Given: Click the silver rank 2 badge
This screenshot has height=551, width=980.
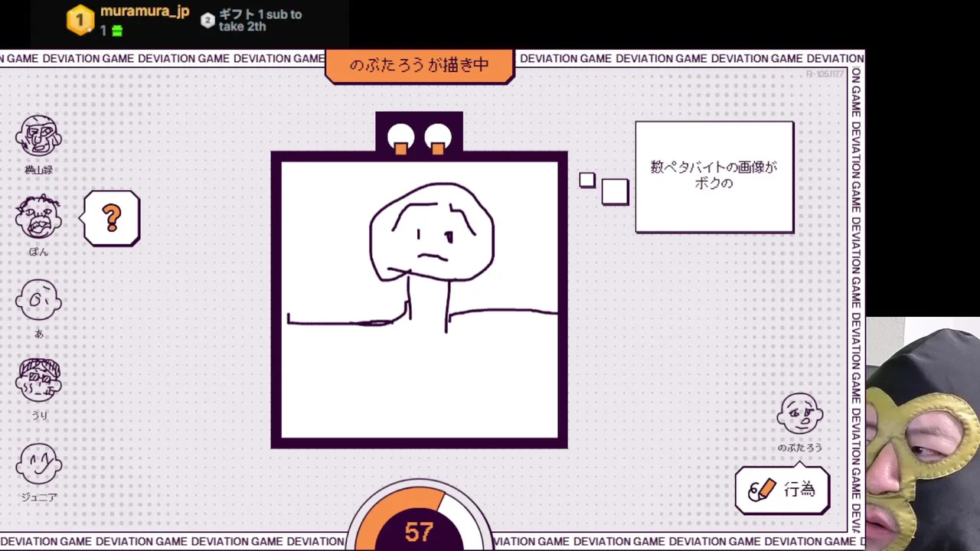Looking at the screenshot, I should pos(207,21).
